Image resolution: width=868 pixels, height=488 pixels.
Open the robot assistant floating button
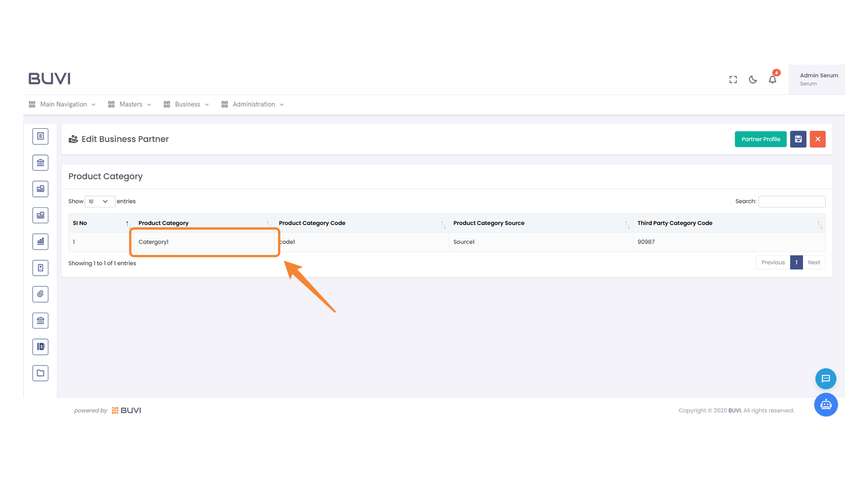[x=826, y=405]
